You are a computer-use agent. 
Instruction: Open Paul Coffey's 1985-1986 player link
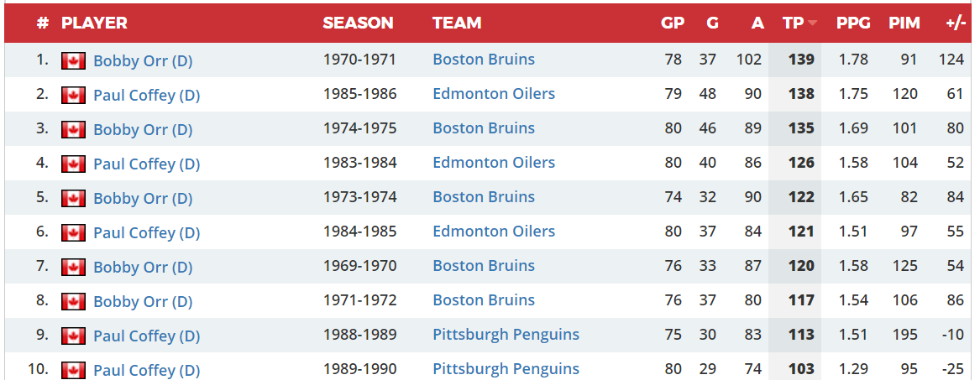(146, 96)
